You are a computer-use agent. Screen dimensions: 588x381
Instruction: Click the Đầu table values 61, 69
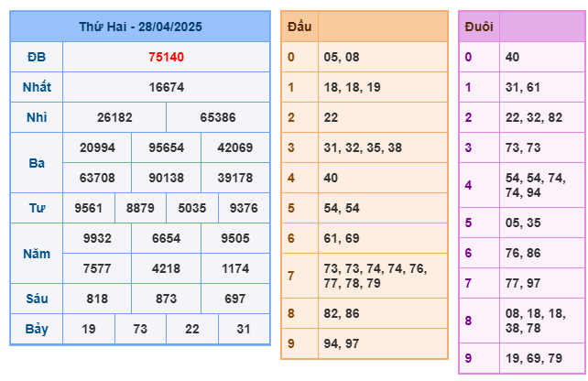tap(342, 238)
